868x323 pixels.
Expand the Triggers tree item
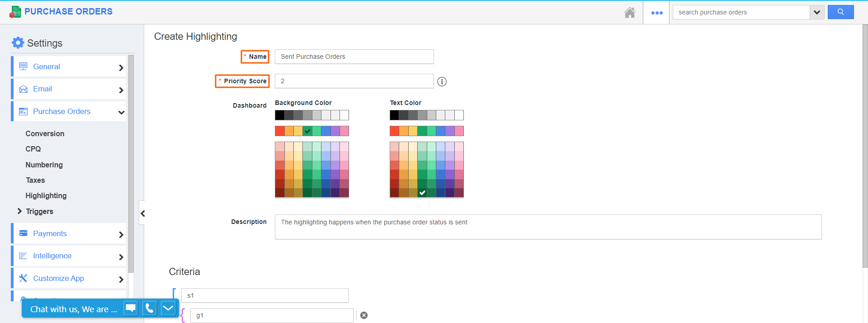pyautogui.click(x=19, y=211)
